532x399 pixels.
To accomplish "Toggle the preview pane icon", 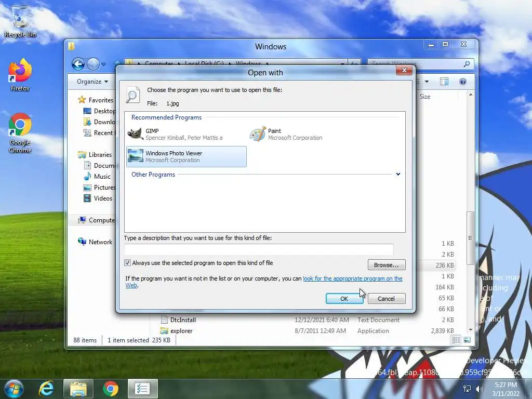I will [x=444, y=82].
